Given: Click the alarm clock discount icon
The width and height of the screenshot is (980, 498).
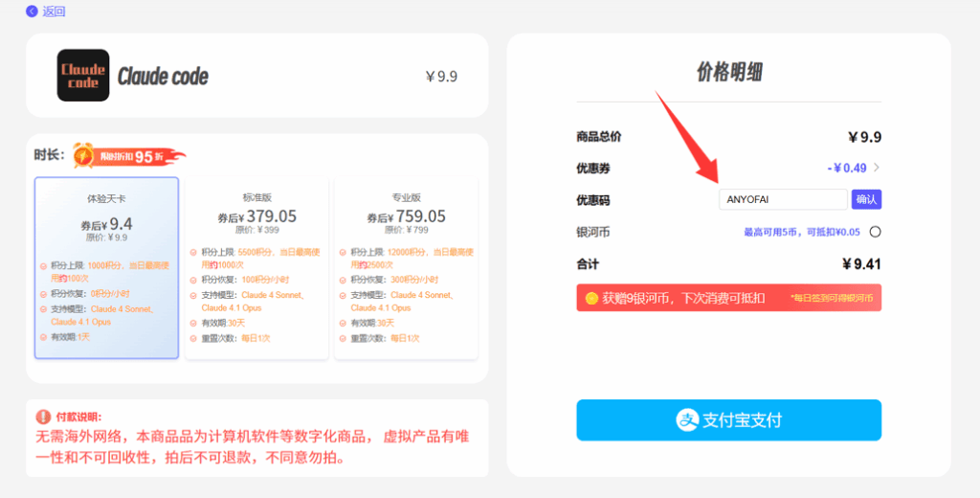Looking at the screenshot, I should point(83,155).
